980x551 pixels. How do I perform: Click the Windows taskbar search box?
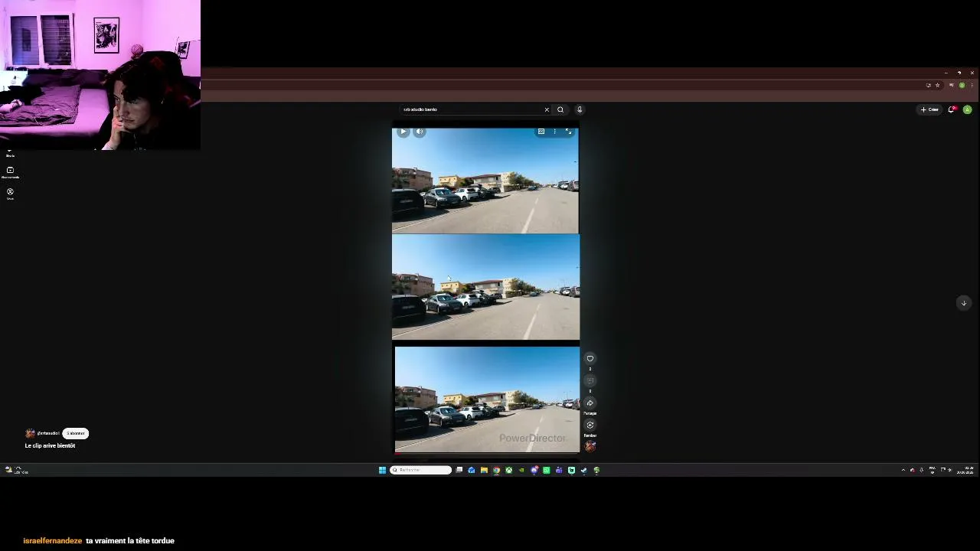pyautogui.click(x=421, y=470)
